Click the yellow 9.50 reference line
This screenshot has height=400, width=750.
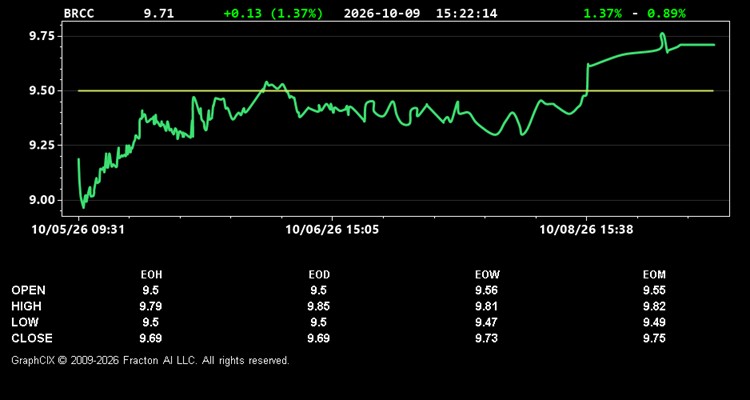pos(395,90)
